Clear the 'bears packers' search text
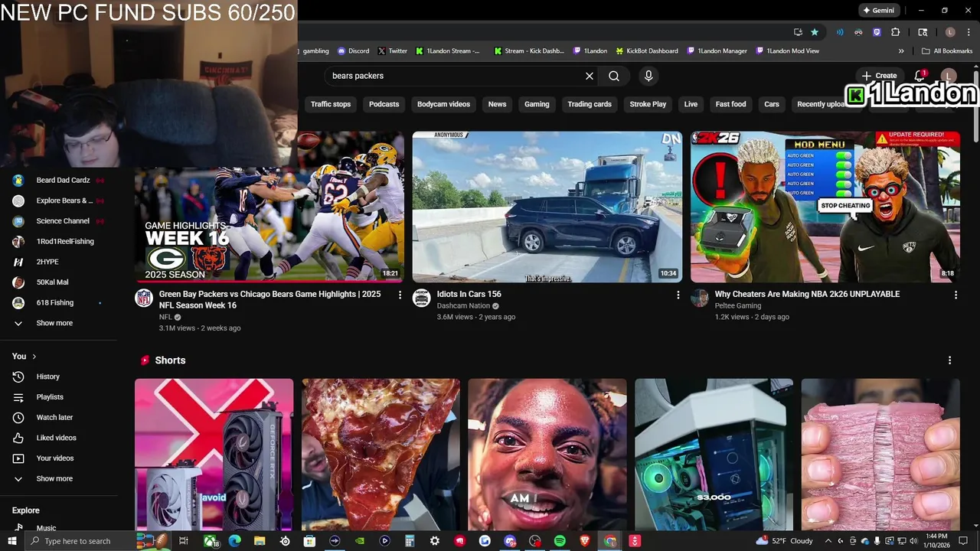 (x=590, y=76)
